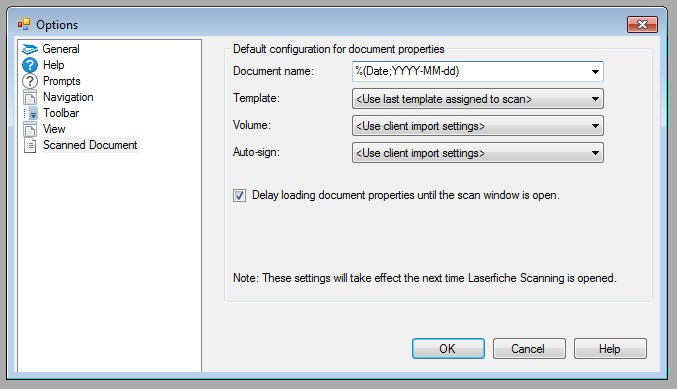
Task: Click the Options window title icon
Action: 24,25
